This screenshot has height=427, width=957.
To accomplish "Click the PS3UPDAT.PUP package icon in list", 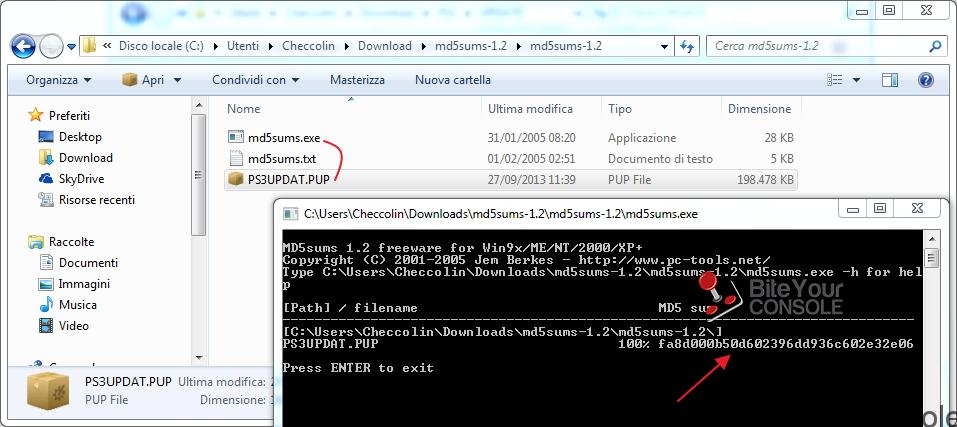I will [x=236, y=179].
